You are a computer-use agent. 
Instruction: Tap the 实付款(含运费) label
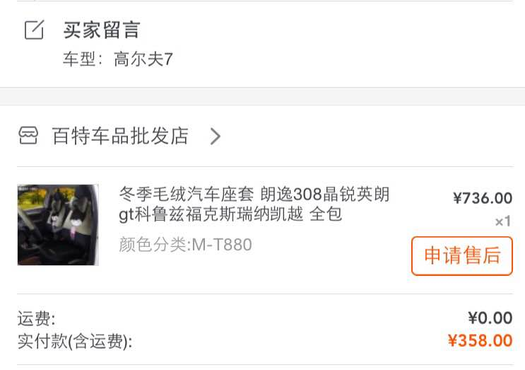(75, 342)
